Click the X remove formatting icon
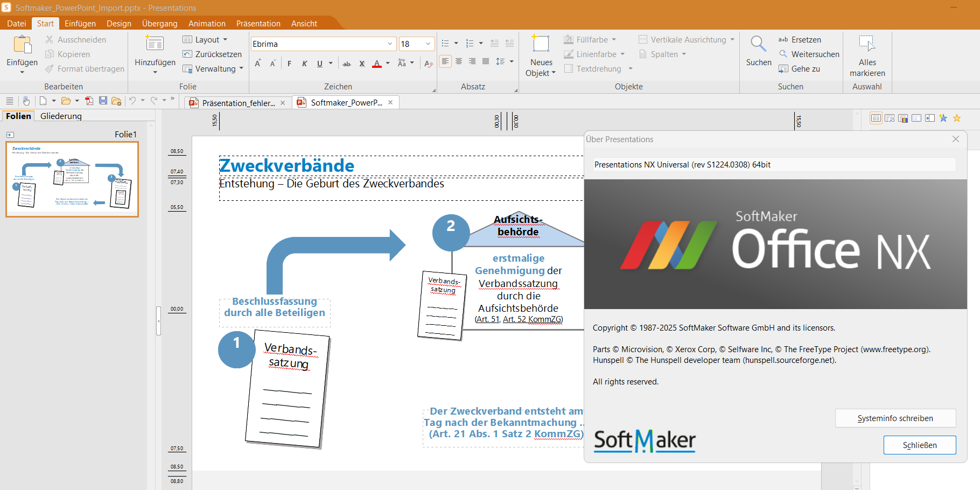 (362, 64)
